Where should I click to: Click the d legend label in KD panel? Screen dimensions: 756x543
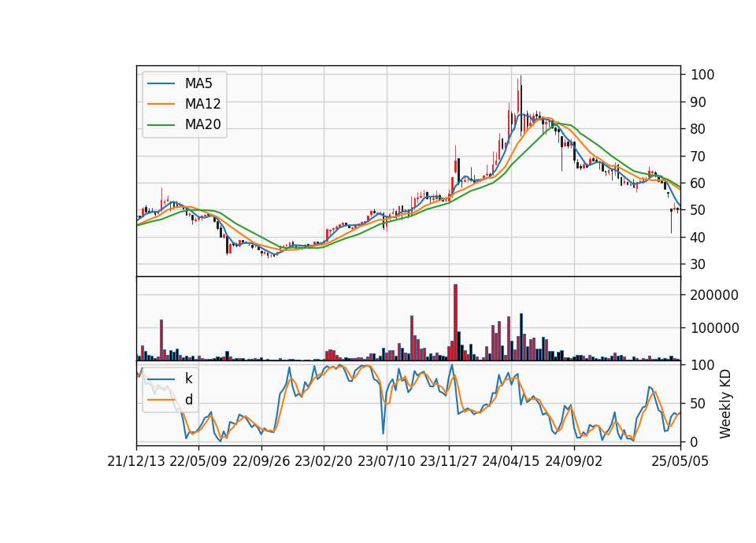(x=188, y=400)
